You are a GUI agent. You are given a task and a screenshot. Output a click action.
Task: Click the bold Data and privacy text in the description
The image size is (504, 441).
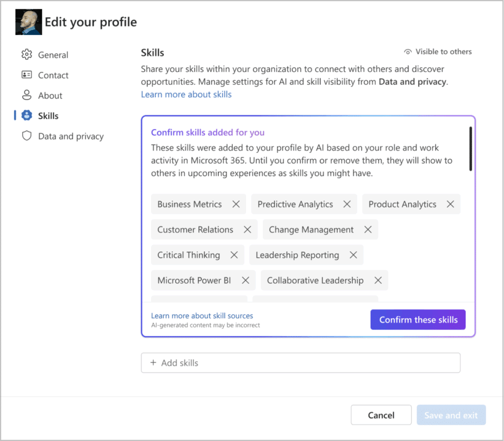(412, 82)
